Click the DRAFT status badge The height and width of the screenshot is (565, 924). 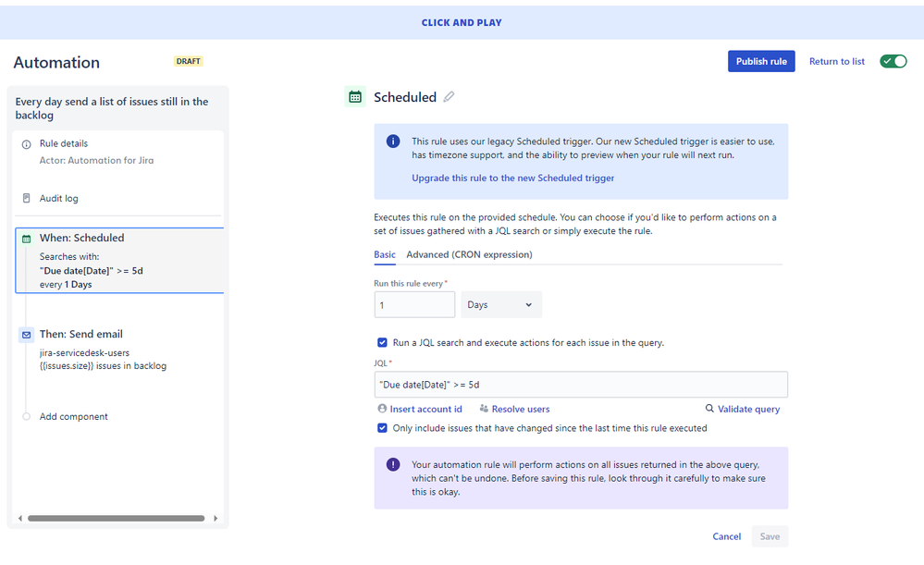tap(189, 61)
